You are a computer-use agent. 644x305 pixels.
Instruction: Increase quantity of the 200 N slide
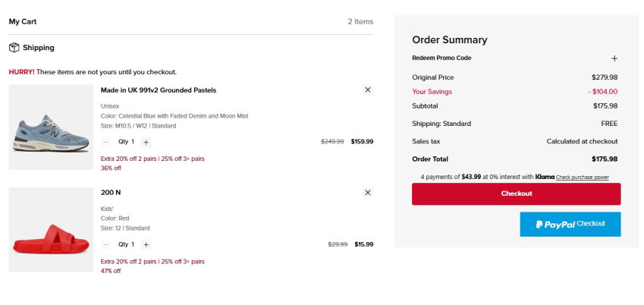[146, 244]
